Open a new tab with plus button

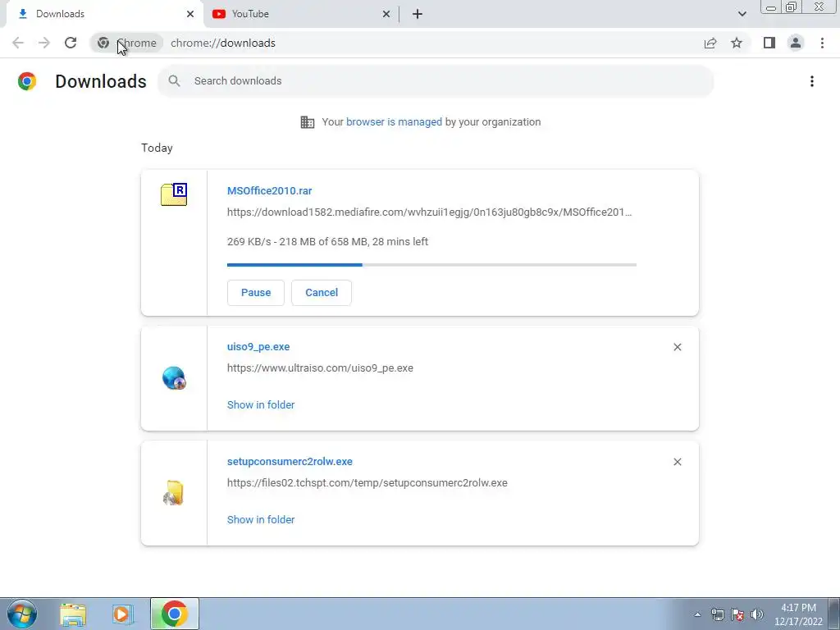click(418, 14)
